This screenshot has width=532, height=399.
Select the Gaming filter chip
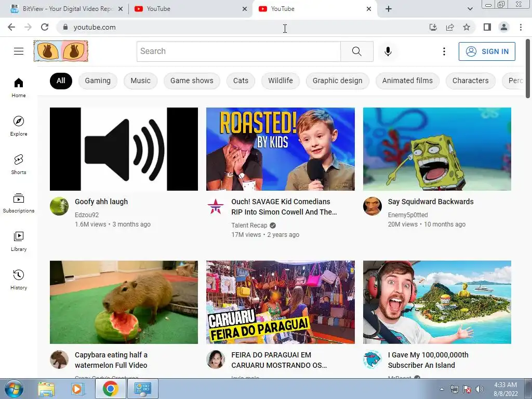98,81
